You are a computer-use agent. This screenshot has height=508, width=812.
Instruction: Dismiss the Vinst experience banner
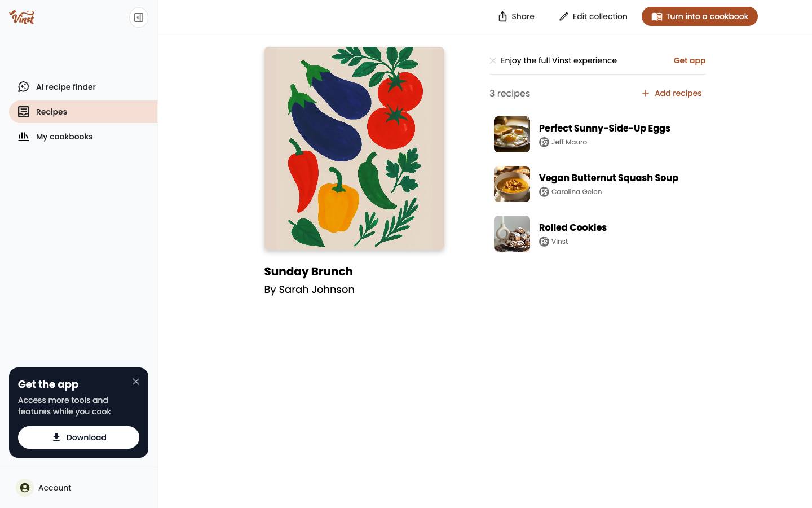click(x=493, y=60)
